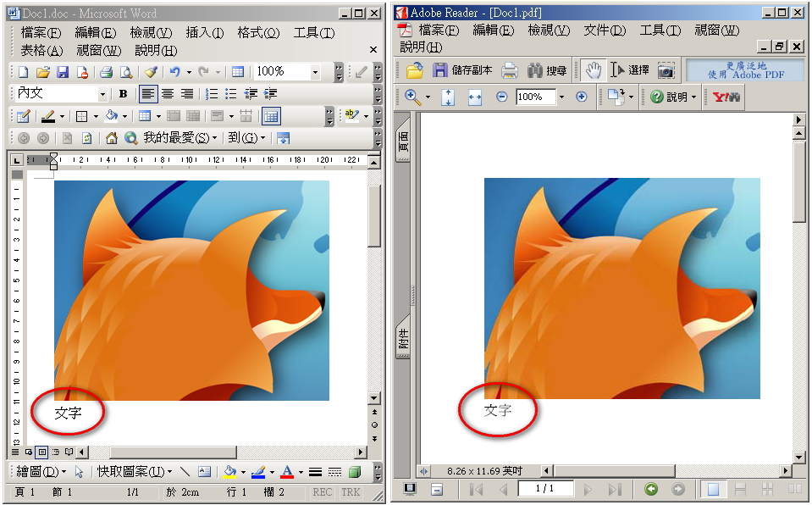Print the PDF in Adobe Reader

coord(510,70)
